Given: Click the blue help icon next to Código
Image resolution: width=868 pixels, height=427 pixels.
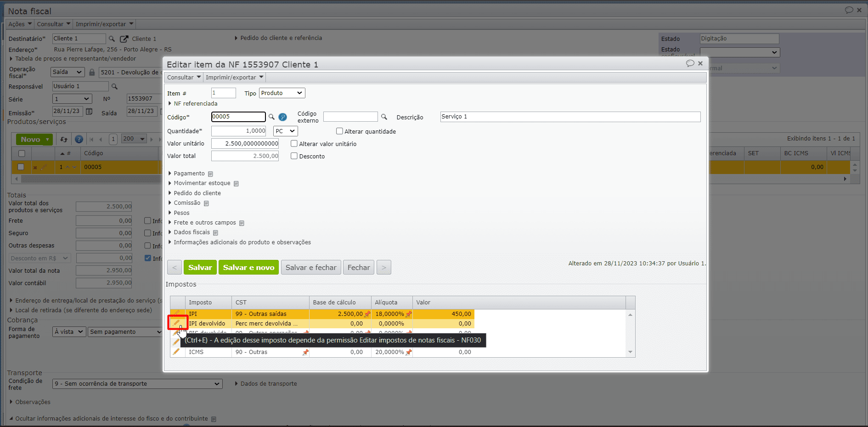Looking at the screenshot, I should click(x=283, y=117).
